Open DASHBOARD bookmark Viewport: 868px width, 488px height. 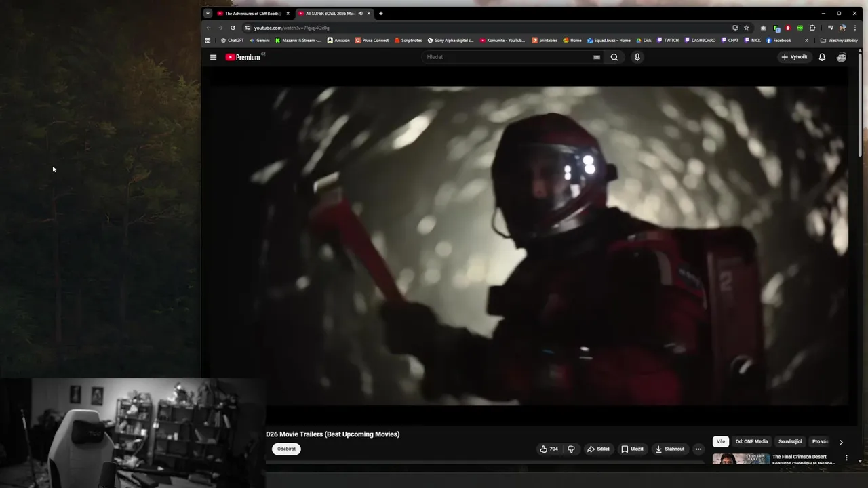pyautogui.click(x=700, y=41)
